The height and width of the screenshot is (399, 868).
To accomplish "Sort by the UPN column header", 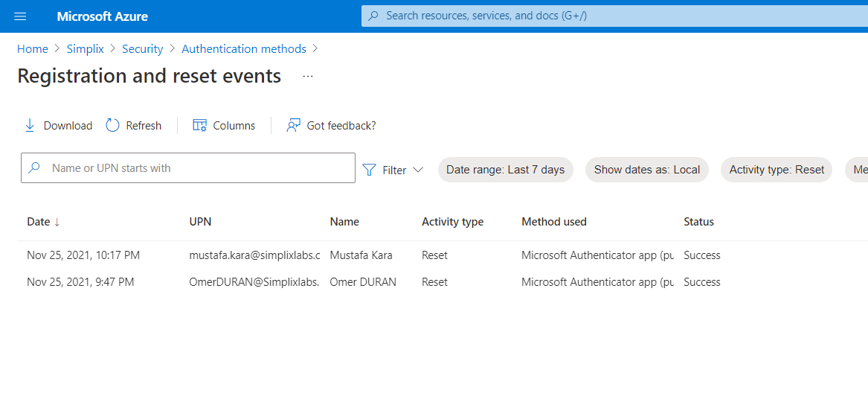I will click(x=200, y=222).
